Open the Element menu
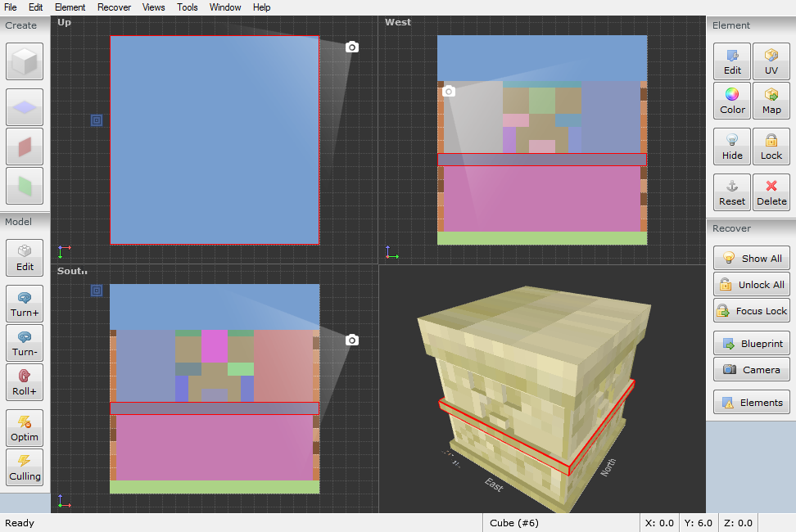796x532 pixels. [70, 7]
